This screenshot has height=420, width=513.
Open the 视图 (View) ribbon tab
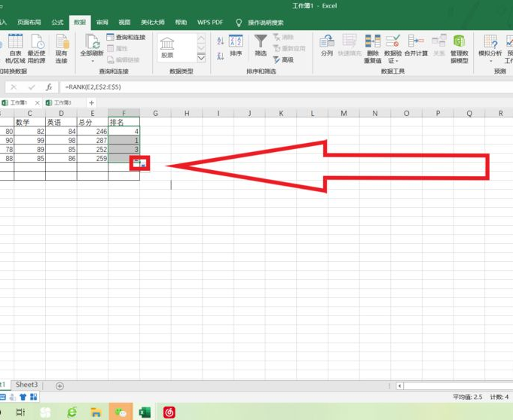tap(124, 23)
